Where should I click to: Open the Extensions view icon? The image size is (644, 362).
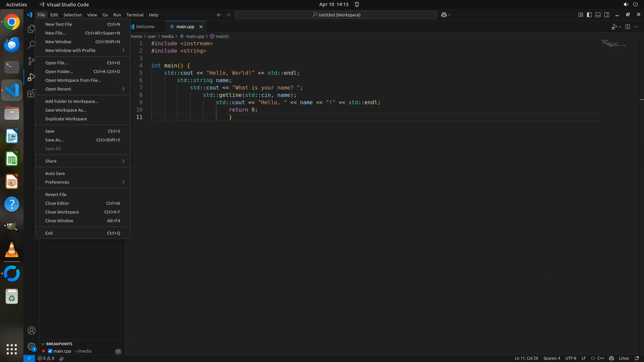click(x=31, y=94)
